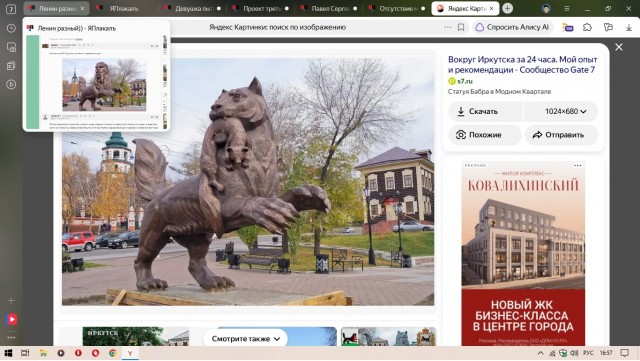Switch to the 'Проект треть' tab
Screen dimensions: 640x361
tap(260, 8)
